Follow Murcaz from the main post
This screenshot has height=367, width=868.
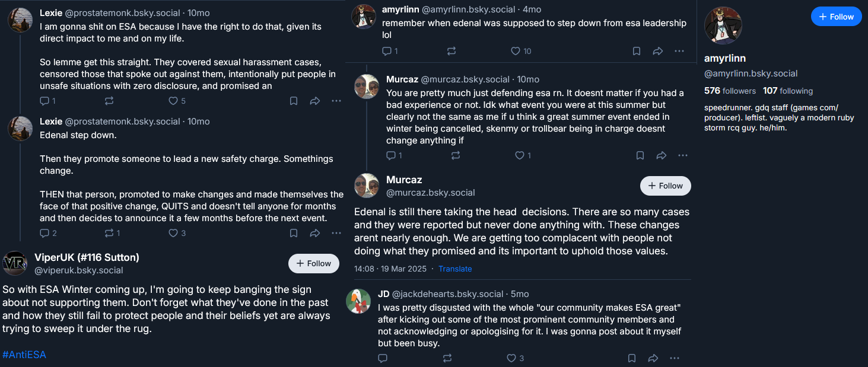pyautogui.click(x=666, y=186)
